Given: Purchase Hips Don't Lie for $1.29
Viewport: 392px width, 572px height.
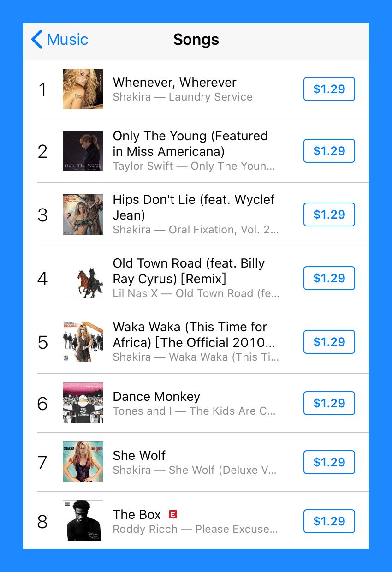Looking at the screenshot, I should point(329,214).
